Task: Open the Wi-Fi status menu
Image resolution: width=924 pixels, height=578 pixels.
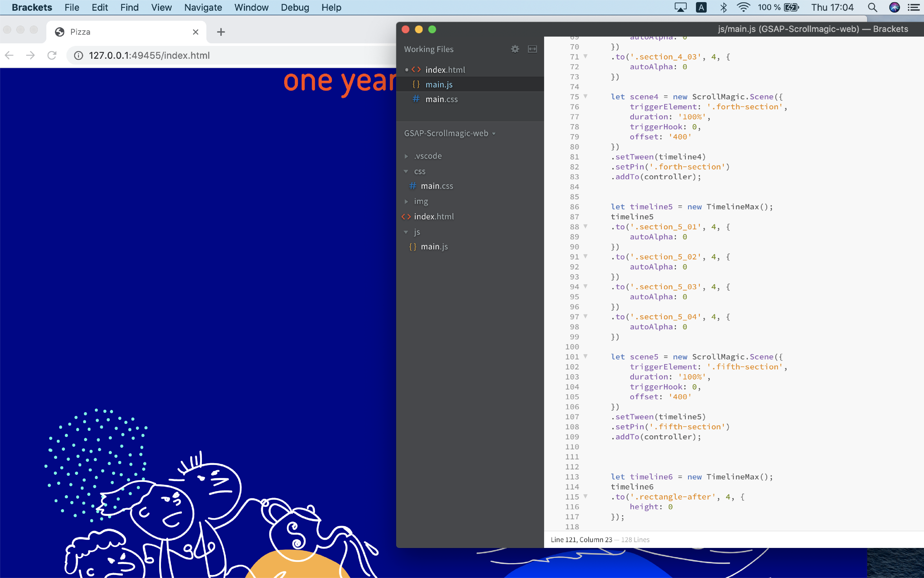Action: pyautogui.click(x=743, y=8)
